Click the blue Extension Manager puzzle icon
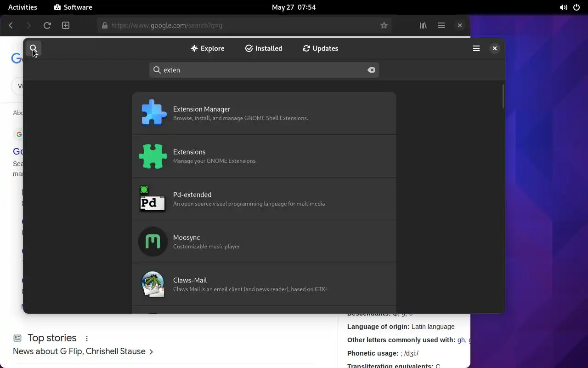 [153, 113]
